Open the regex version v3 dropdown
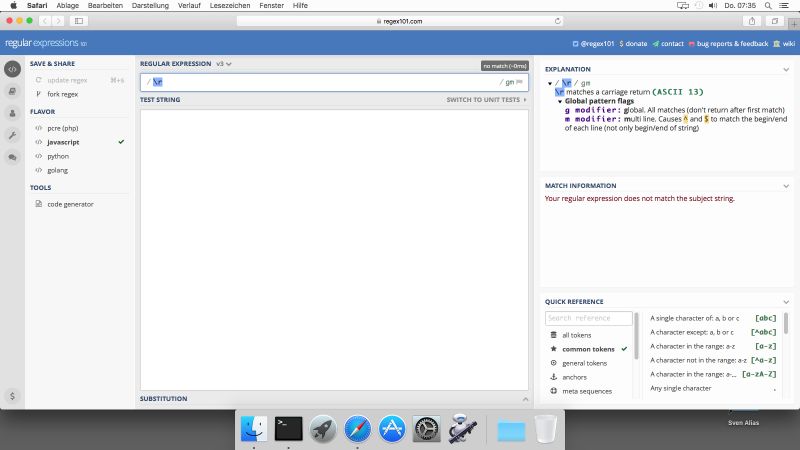Image resolution: width=800 pixels, height=450 pixels. click(x=223, y=64)
